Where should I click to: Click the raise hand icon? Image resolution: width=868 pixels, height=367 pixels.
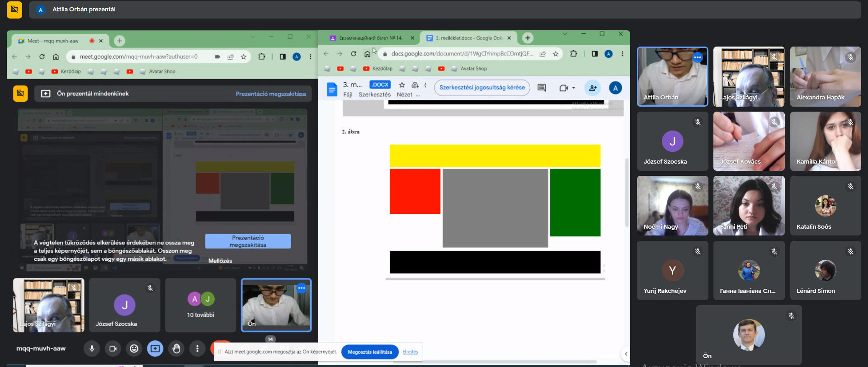tap(176, 348)
